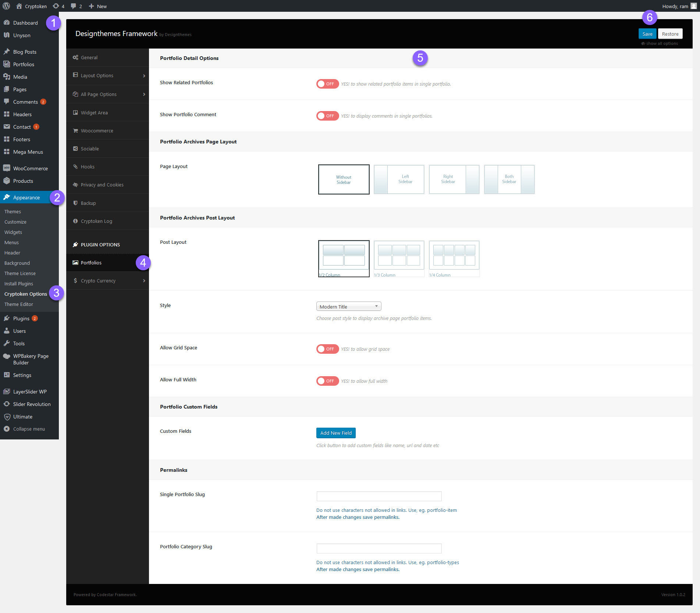This screenshot has width=700, height=613.
Task: Click the Portfolio Category Slug input field
Action: 379,548
